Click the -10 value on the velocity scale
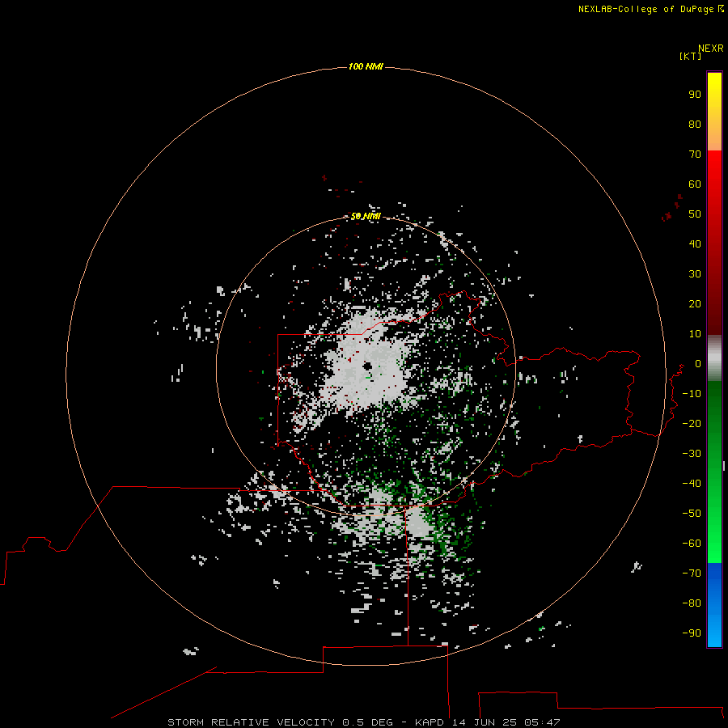728x728 pixels. 692,394
